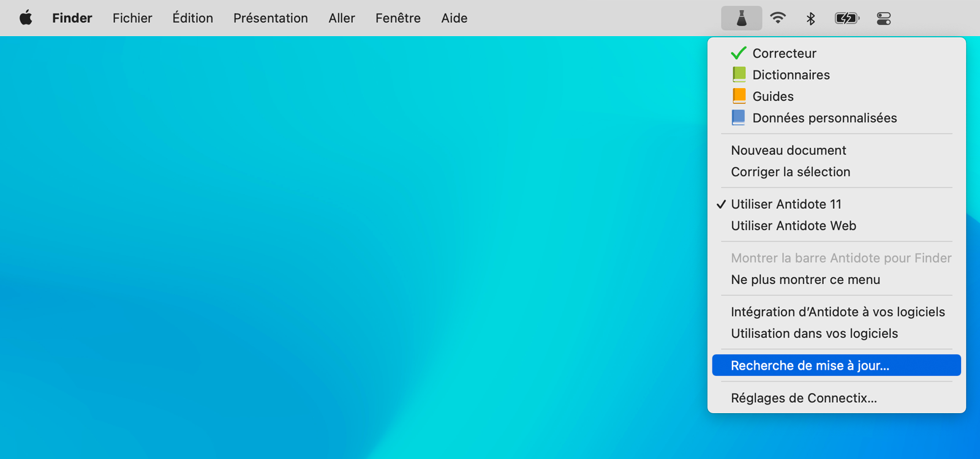Open the Fichier menu
This screenshot has height=459, width=980.
click(x=132, y=18)
